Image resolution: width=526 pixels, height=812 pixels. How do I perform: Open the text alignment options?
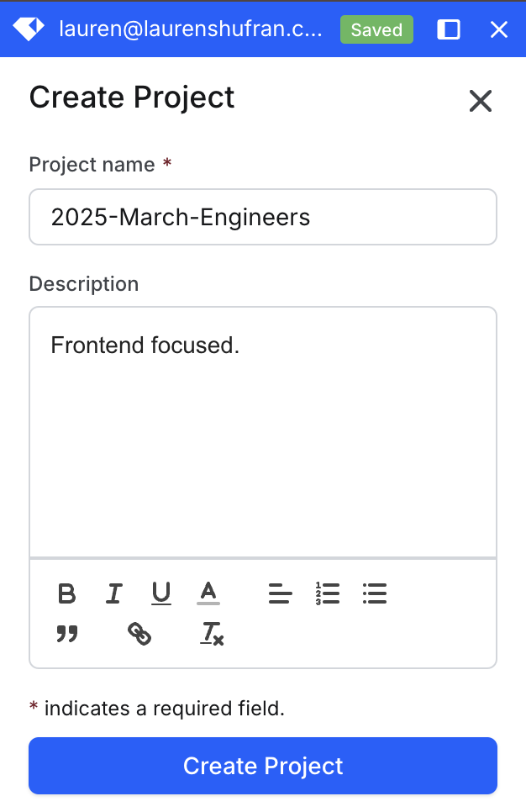point(280,593)
